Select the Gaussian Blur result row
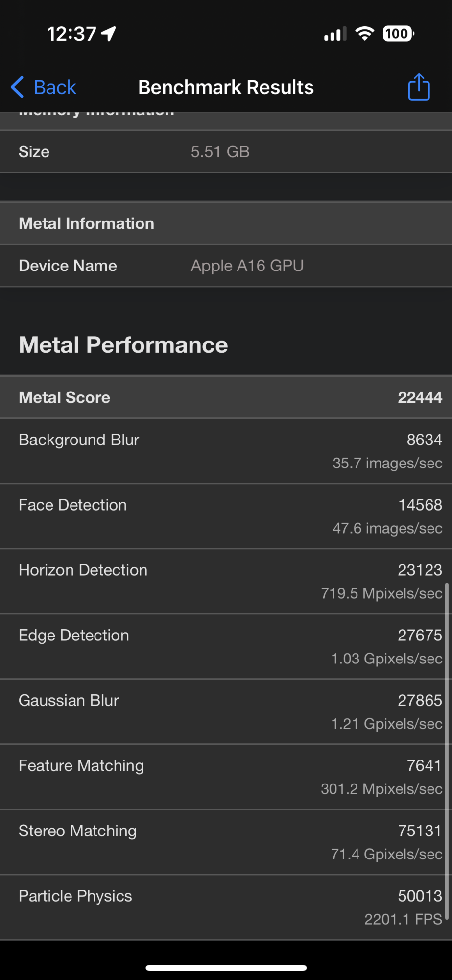452x980 pixels. point(226,711)
